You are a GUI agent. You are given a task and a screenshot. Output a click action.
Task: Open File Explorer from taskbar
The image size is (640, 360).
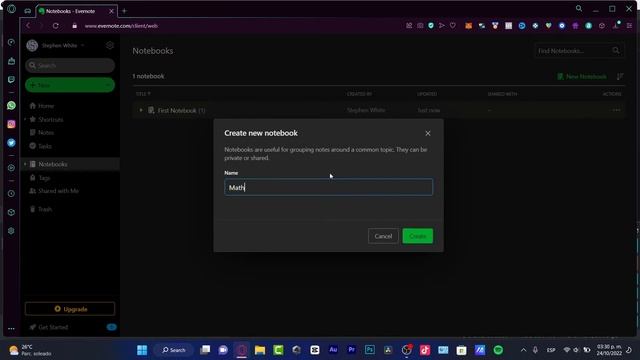(260, 350)
